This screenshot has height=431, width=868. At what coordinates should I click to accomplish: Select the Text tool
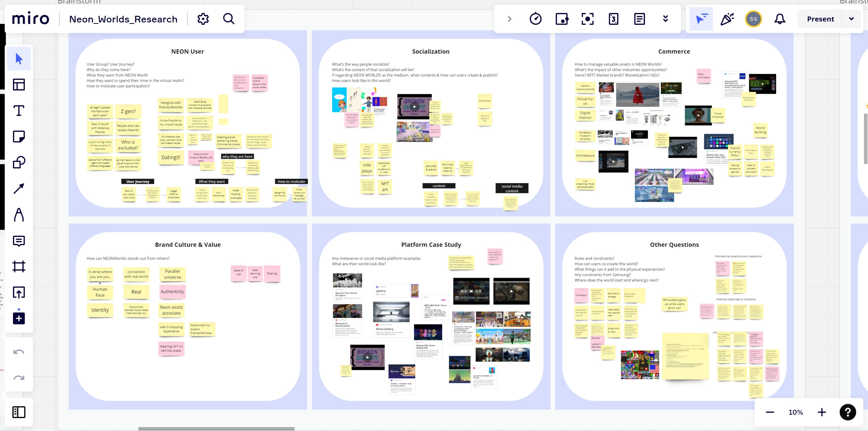click(x=19, y=111)
